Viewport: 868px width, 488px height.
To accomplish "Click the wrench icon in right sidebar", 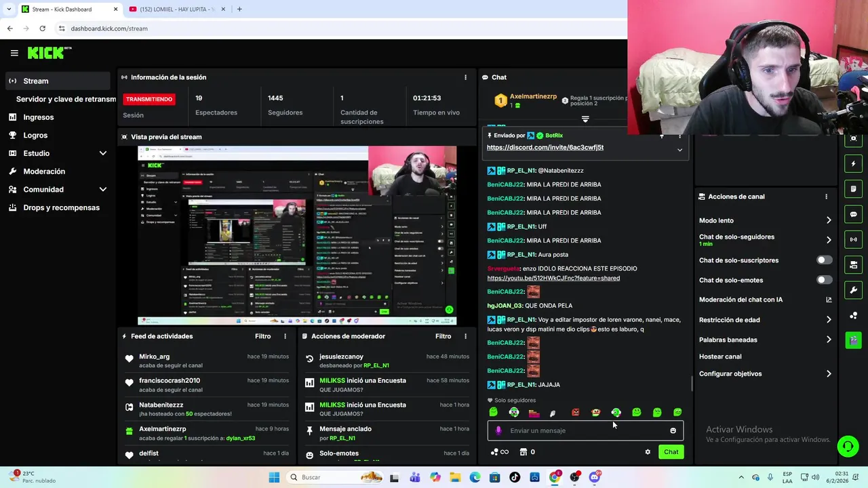I will pos(853,290).
